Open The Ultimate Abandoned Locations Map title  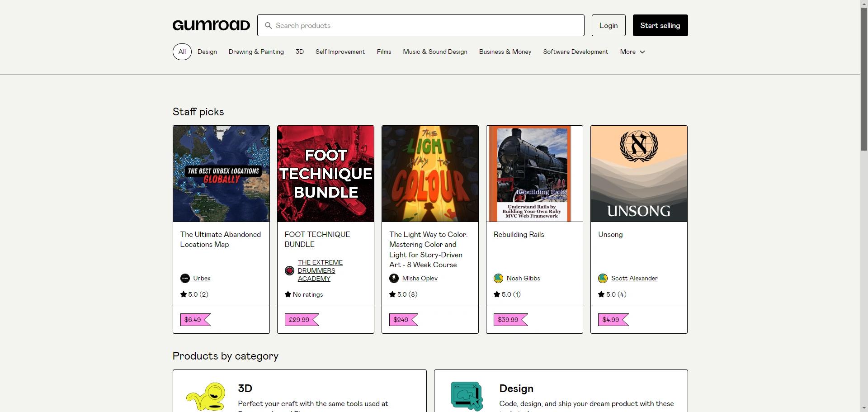221,239
